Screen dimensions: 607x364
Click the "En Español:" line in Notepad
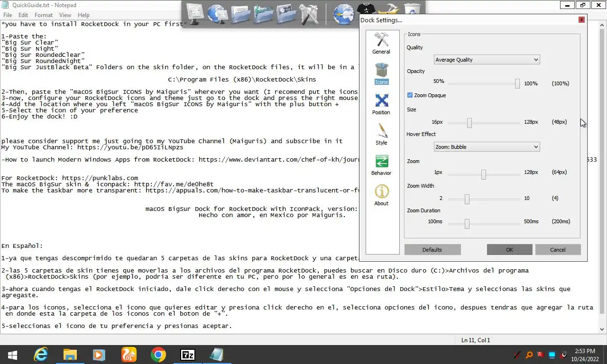22,246
